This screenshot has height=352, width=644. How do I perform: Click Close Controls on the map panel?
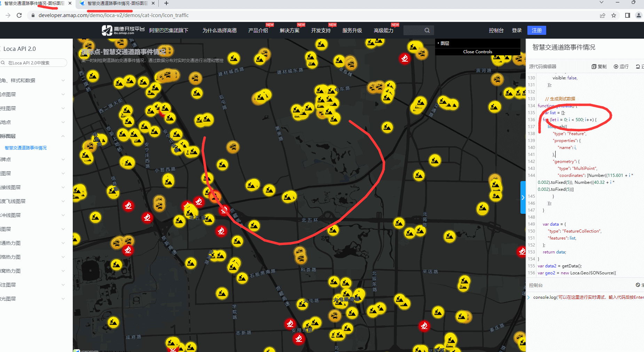[477, 52]
